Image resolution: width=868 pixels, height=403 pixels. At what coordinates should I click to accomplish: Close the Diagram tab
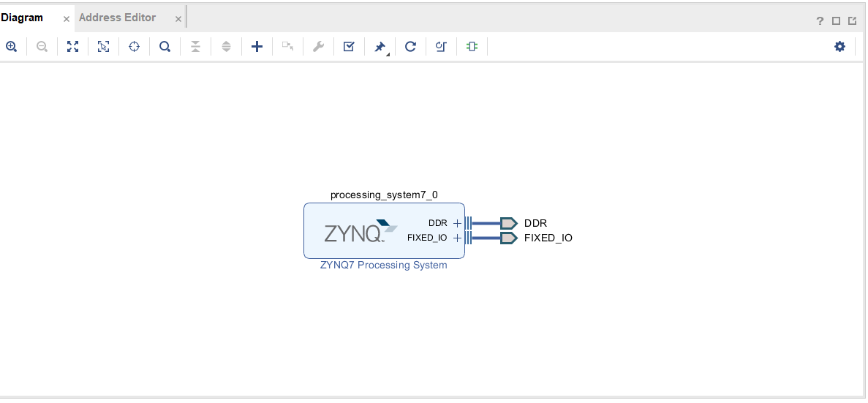point(67,19)
